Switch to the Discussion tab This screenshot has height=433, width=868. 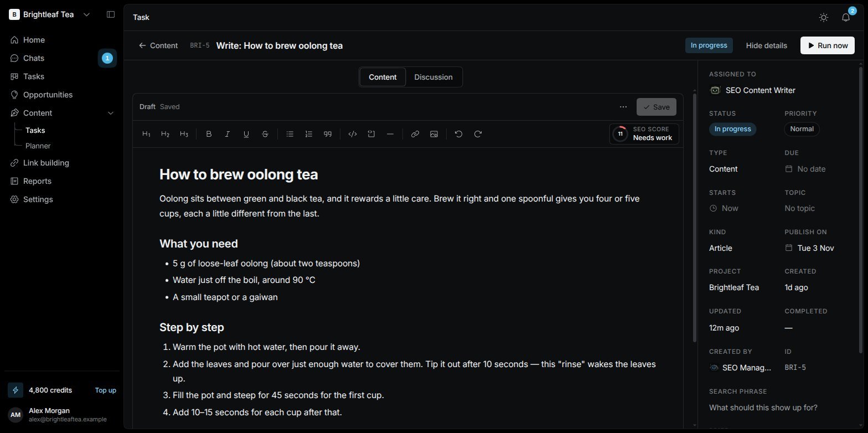[x=433, y=77]
